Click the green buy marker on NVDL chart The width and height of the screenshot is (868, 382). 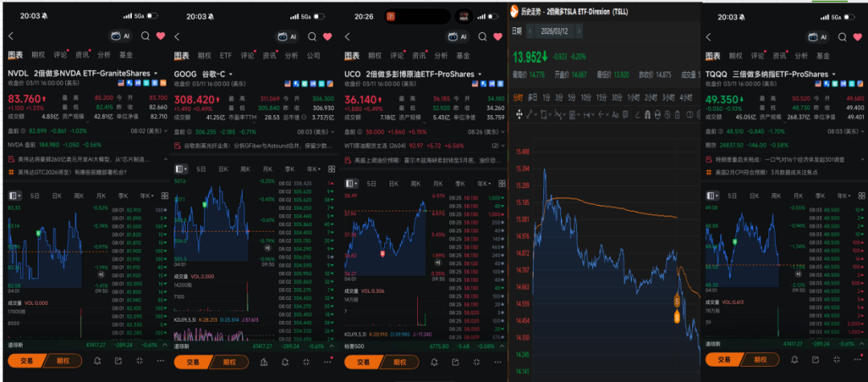click(x=39, y=234)
